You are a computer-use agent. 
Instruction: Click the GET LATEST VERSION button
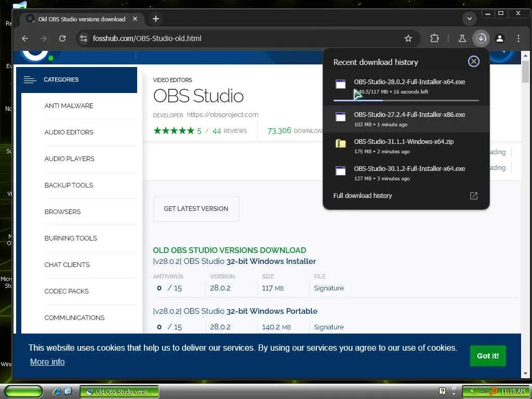click(x=196, y=209)
